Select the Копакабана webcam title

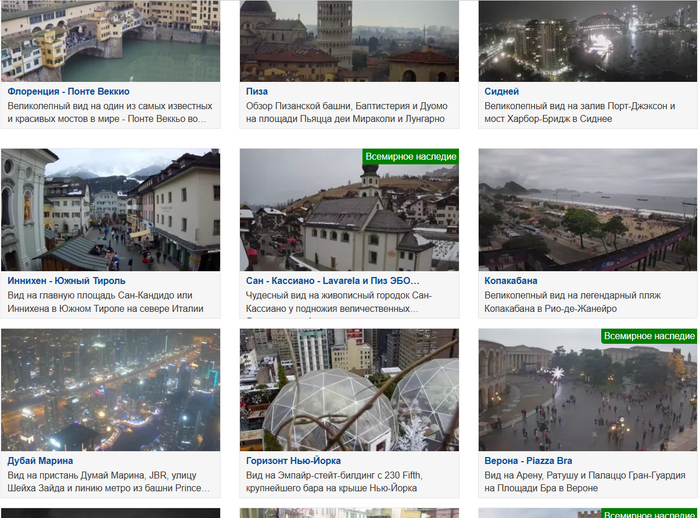coord(511,281)
